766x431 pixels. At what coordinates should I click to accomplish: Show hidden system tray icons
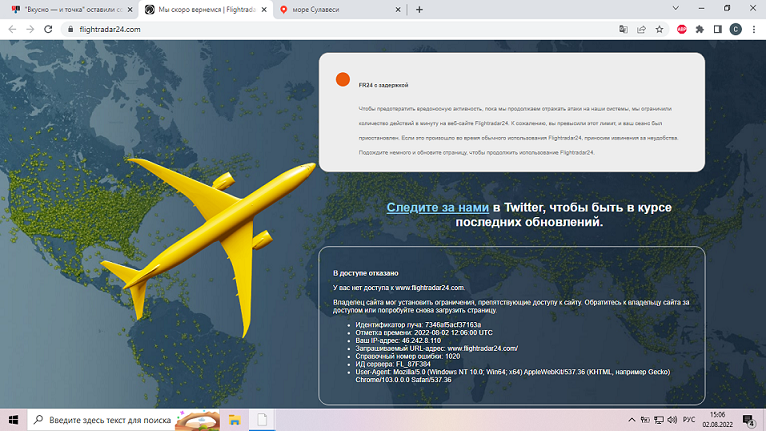tap(631, 420)
